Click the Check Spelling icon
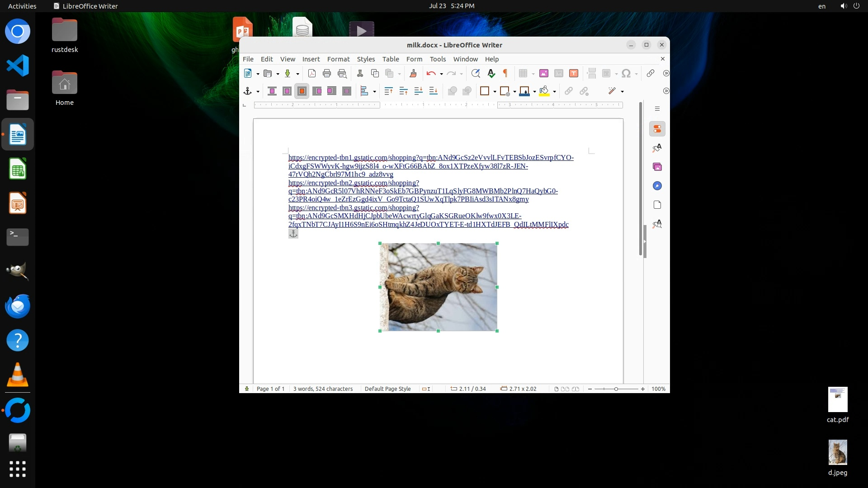Image resolution: width=868 pixels, height=488 pixels. pos(491,73)
